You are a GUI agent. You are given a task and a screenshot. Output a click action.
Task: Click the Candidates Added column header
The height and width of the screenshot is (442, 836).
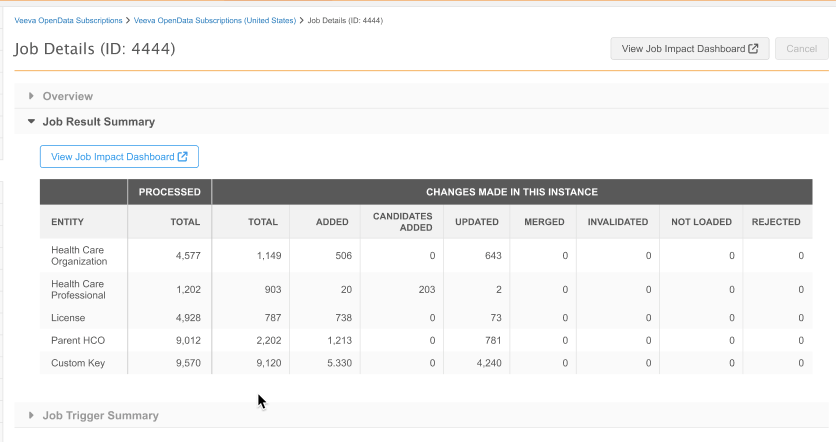pos(402,222)
